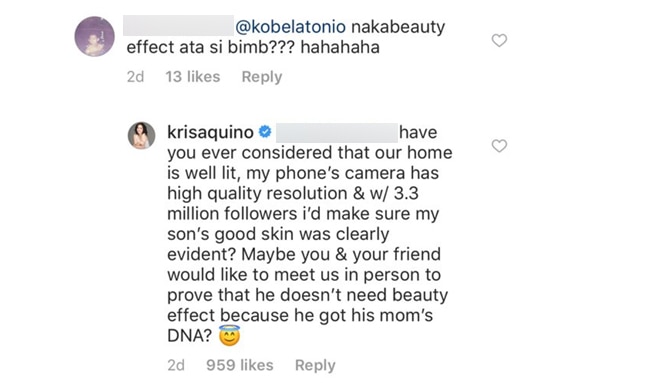Like the nakabeauty effect comment with heart

click(x=499, y=40)
